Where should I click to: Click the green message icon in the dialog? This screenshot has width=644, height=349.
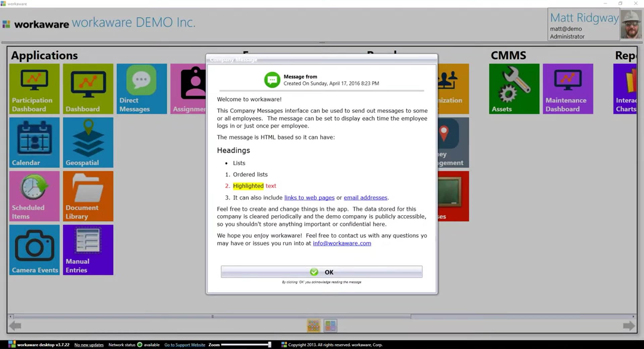click(x=272, y=80)
